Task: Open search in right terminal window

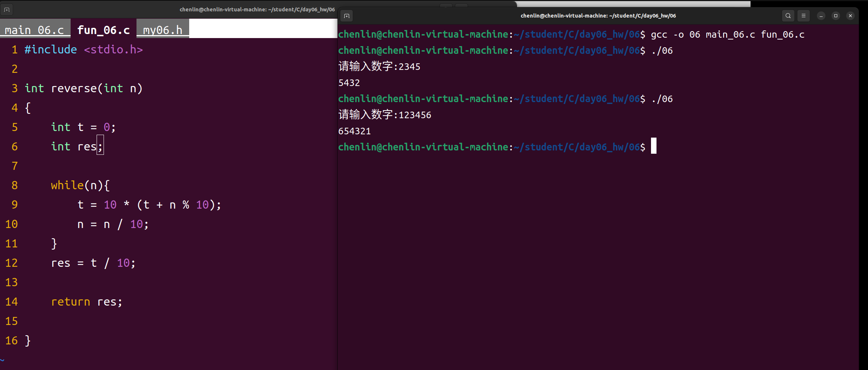Action: (788, 16)
